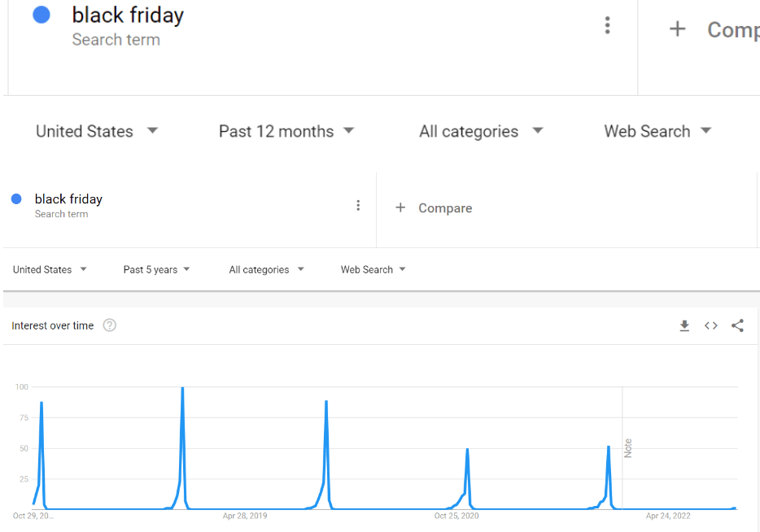
Task: Open the three-dot menu for the small black friday term
Action: click(358, 206)
